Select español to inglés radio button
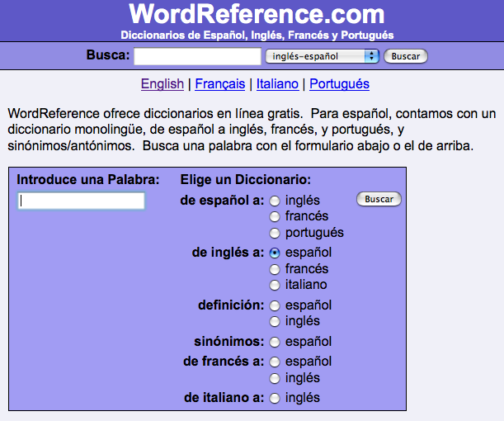The width and height of the screenshot is (504, 421). pyautogui.click(x=275, y=201)
